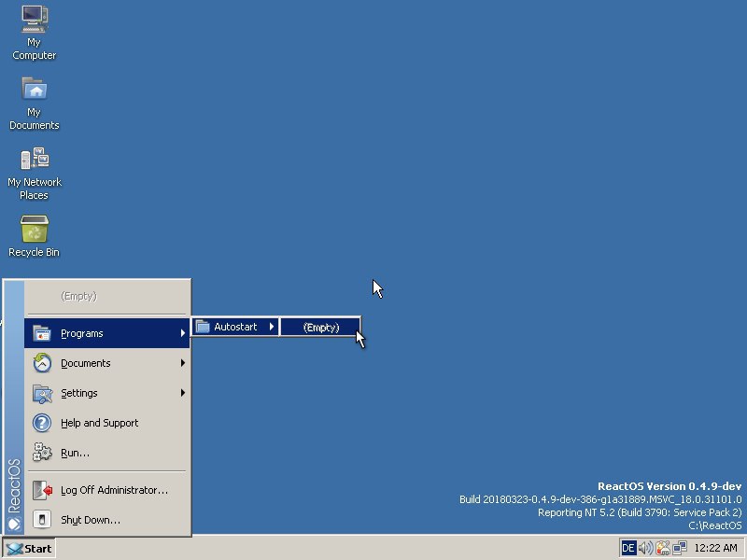Click the safely remove hardware tray icon
The width and height of the screenshot is (747, 560).
coord(662,548)
